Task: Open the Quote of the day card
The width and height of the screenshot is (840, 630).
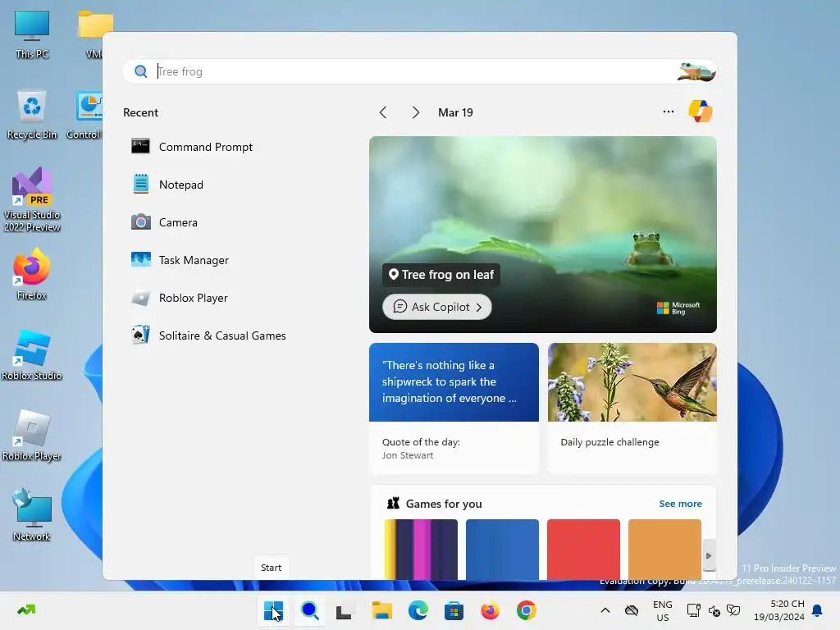Action: pos(454,409)
